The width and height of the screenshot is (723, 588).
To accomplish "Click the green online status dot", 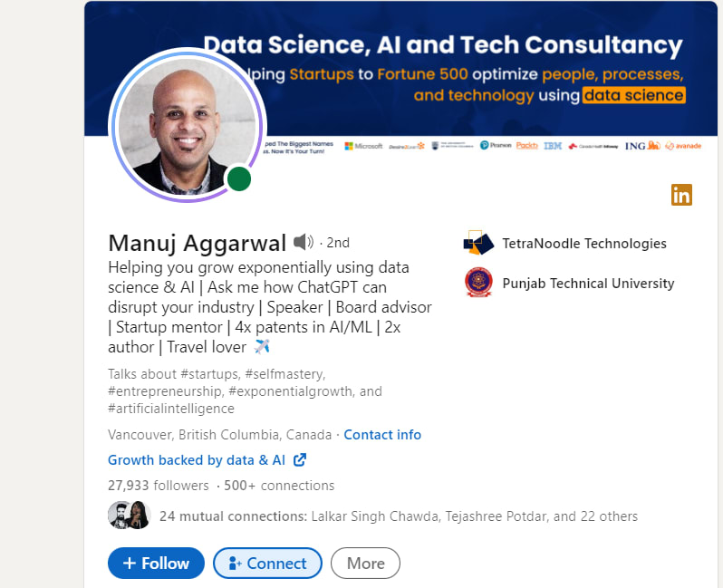I will point(238,178).
